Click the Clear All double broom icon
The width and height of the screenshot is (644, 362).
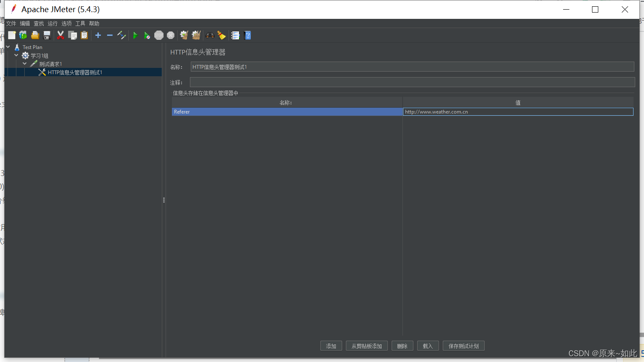pos(196,35)
